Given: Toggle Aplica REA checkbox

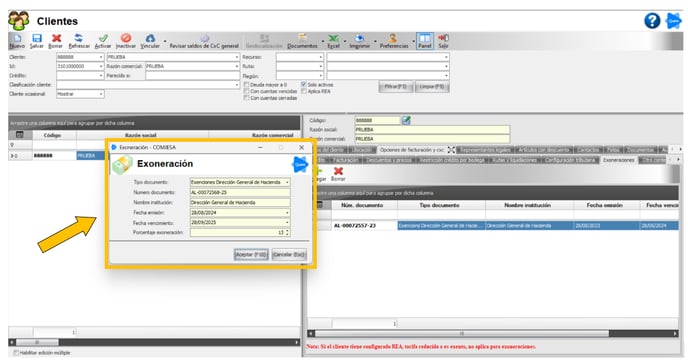Looking at the screenshot, I should (304, 91).
